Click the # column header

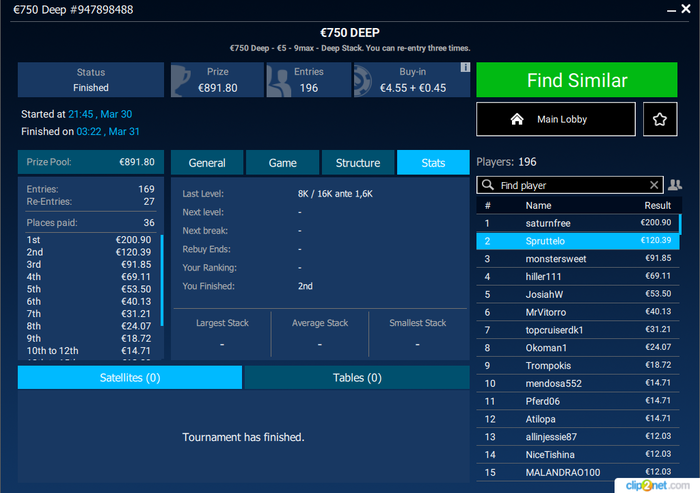tap(488, 205)
